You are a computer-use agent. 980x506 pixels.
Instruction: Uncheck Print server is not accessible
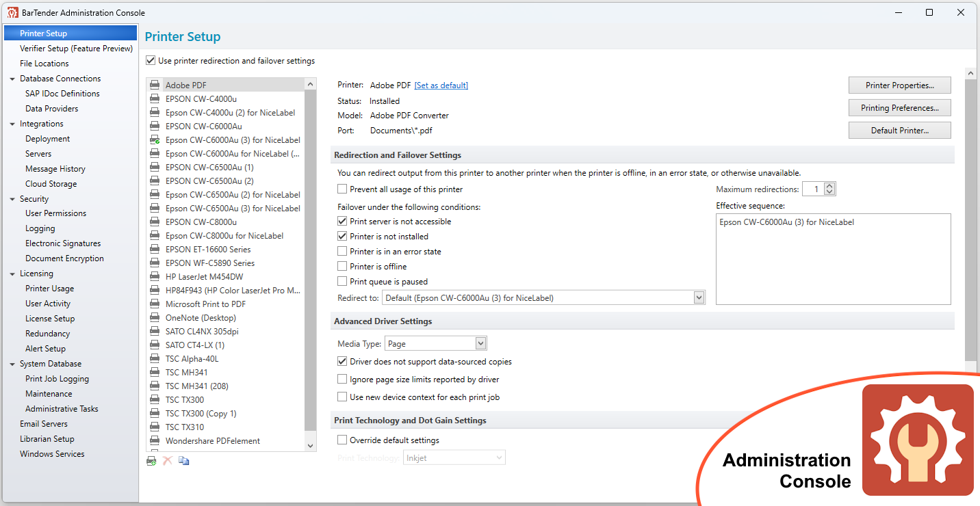pyautogui.click(x=342, y=222)
